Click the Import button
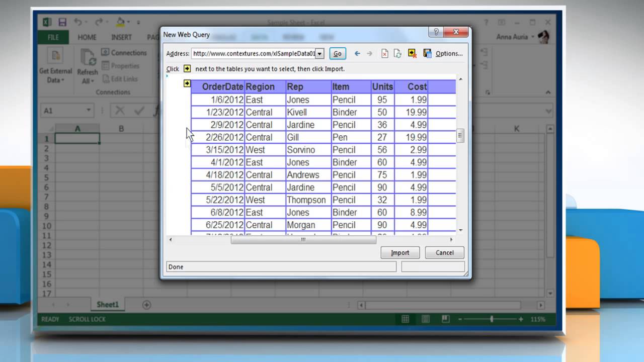Screen dimensions: 644x362 [x=400, y=252]
